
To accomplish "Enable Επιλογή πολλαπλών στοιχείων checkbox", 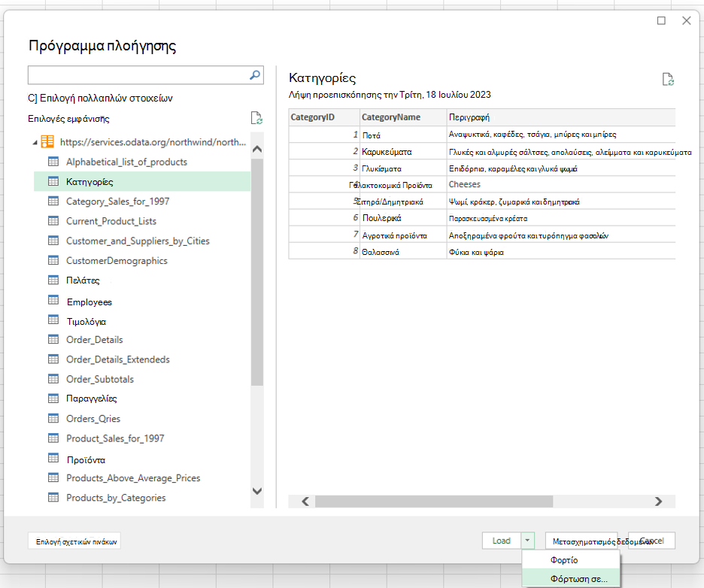I will pyautogui.click(x=32, y=99).
